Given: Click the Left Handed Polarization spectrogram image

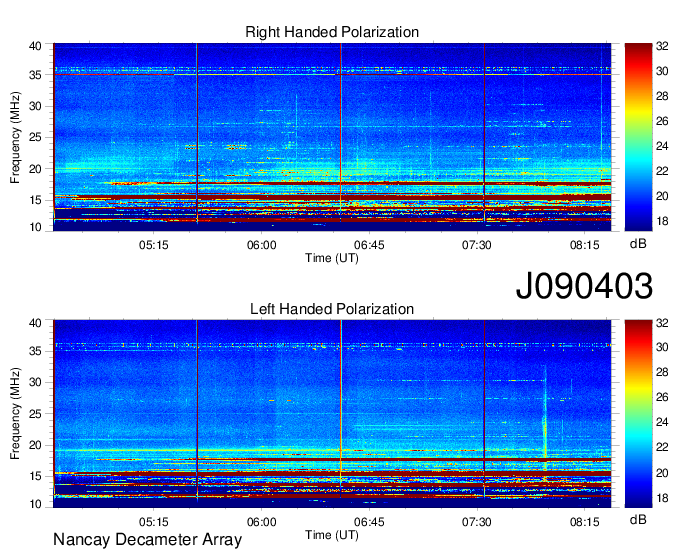Looking at the screenshot, I should click(332, 414).
